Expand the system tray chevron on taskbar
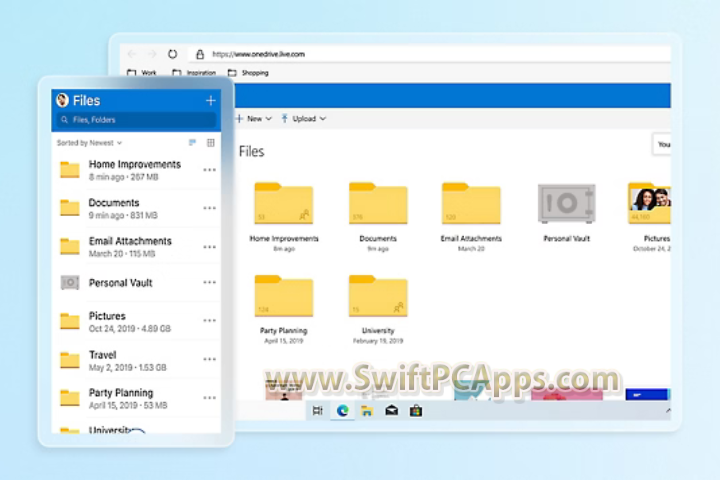This screenshot has width=720, height=480. click(668, 411)
